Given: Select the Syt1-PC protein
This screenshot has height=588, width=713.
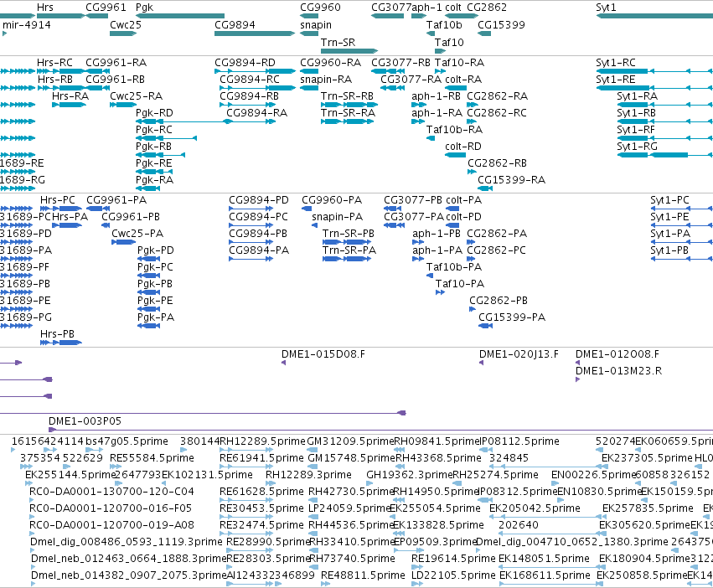Looking at the screenshot, I should click(682, 209).
